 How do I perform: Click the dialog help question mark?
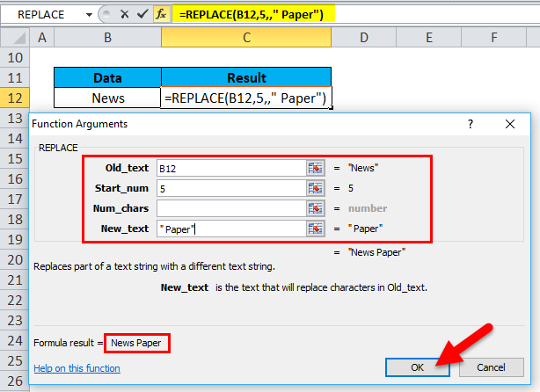pos(471,124)
